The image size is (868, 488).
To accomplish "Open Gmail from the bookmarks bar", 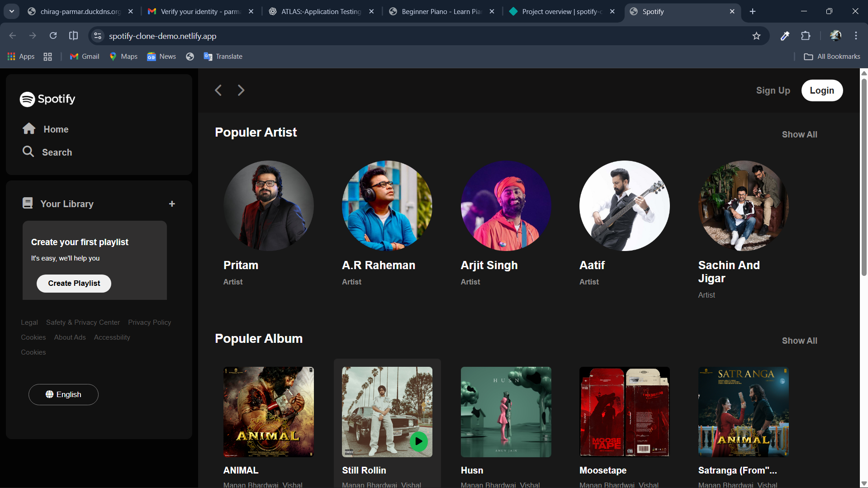I will point(84,56).
